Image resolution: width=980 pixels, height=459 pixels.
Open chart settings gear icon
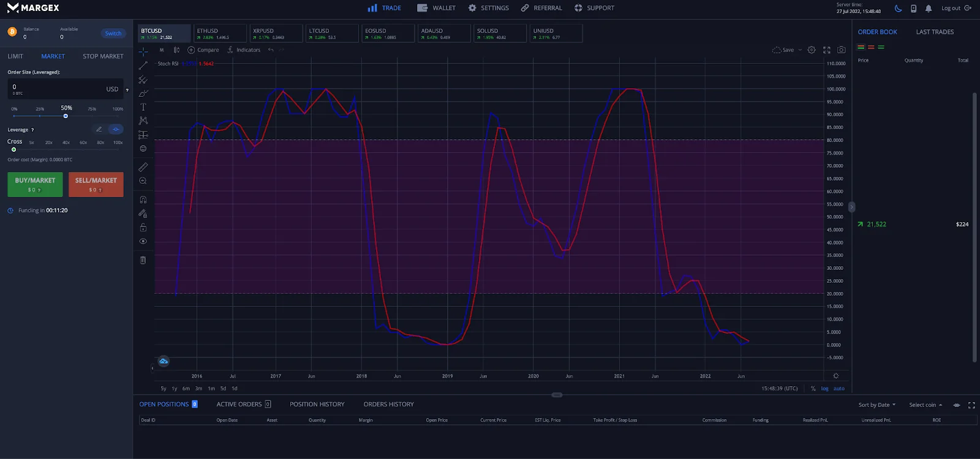click(x=812, y=50)
